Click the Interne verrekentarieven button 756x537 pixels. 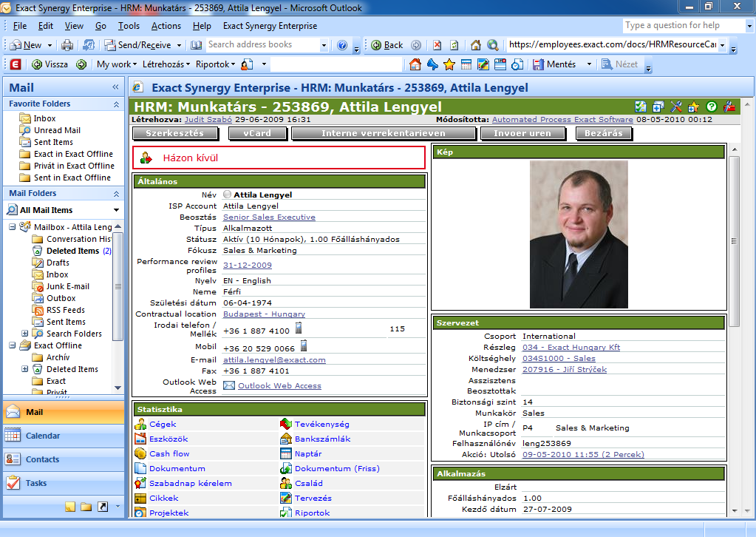384,133
